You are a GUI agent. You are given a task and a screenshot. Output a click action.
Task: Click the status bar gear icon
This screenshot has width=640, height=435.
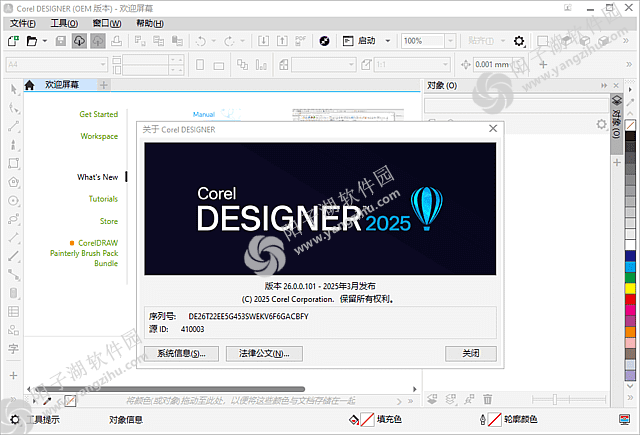click(15, 419)
